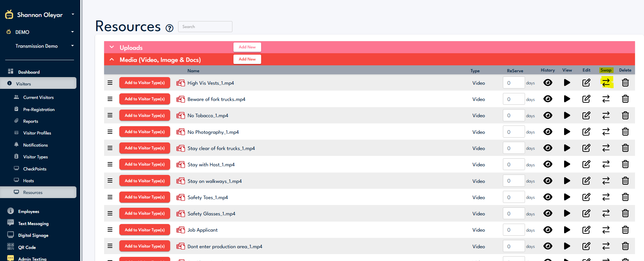Viewport: 644px width, 261px height.
Task: Add Safety Glasses_1.mp4 to visitor types
Action: click(x=145, y=213)
